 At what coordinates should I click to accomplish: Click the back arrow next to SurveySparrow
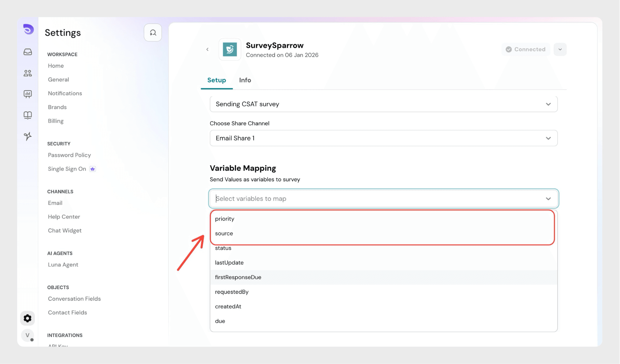click(x=207, y=49)
